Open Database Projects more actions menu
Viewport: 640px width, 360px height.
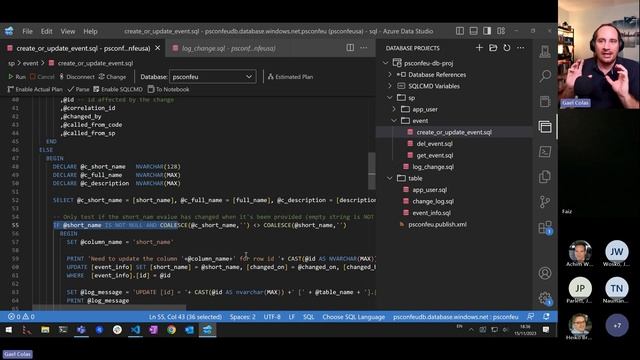pyautogui.click(x=520, y=48)
